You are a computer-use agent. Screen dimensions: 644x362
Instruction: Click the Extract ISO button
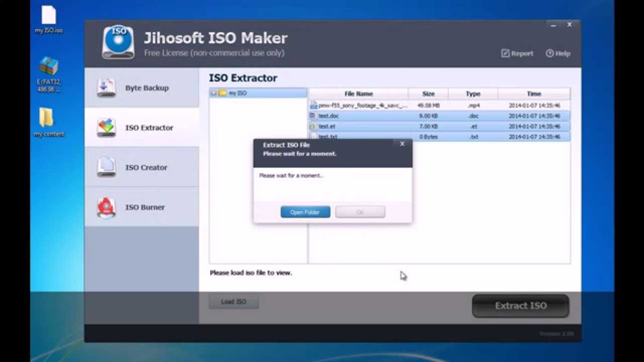[521, 306]
